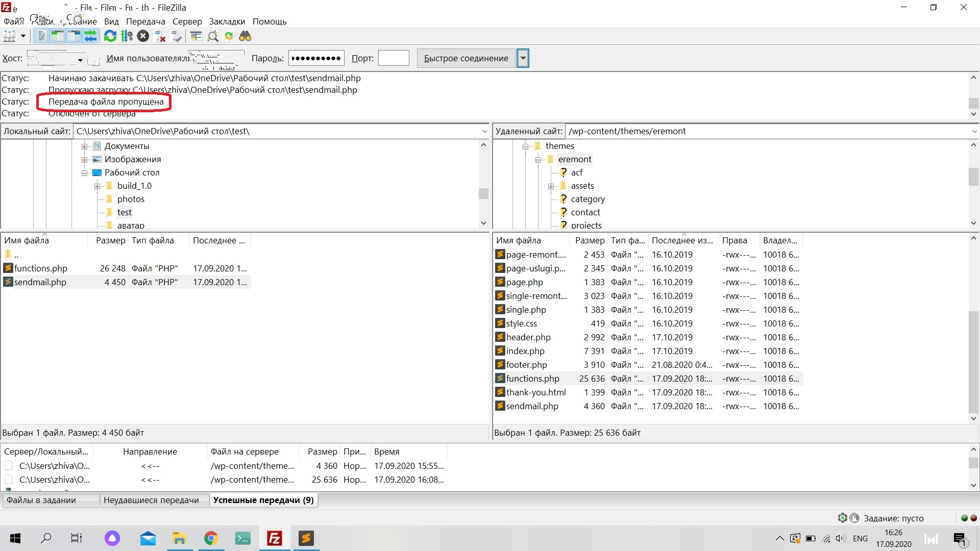The height and width of the screenshot is (551, 980).
Task: Switch to Успешные передачи (9) tab
Action: [x=263, y=500]
